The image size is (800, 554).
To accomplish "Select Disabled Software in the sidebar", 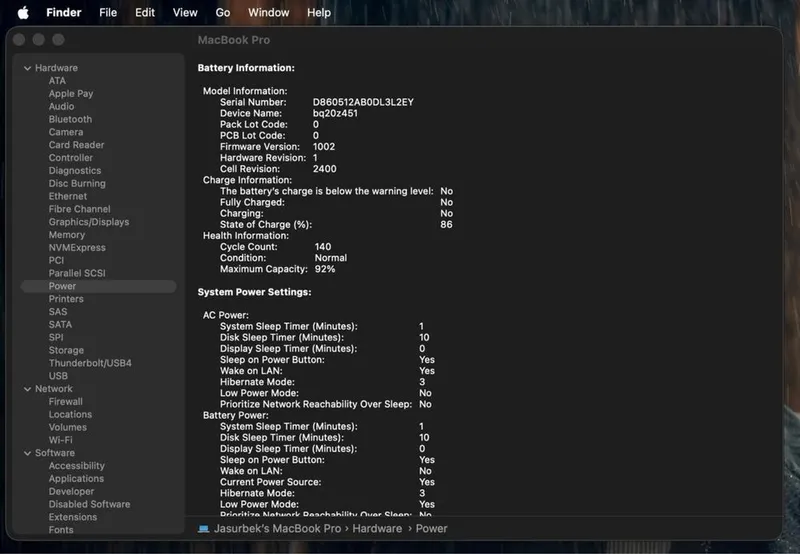I will click(x=89, y=504).
